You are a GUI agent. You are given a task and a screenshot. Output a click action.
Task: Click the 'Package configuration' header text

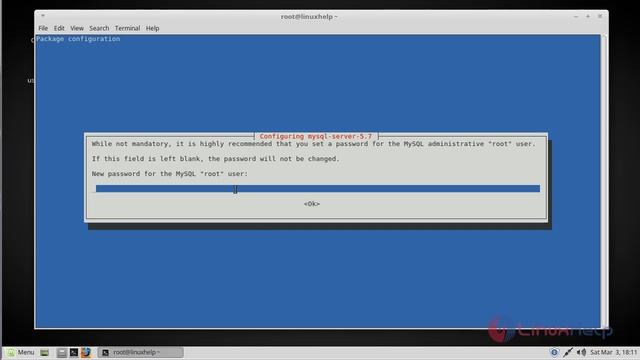[78, 39]
